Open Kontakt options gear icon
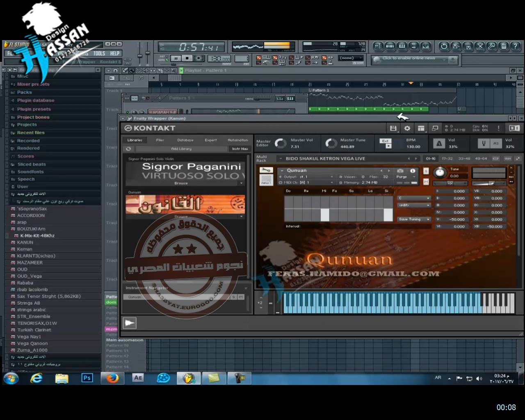The width and height of the screenshot is (525, 420). click(407, 128)
